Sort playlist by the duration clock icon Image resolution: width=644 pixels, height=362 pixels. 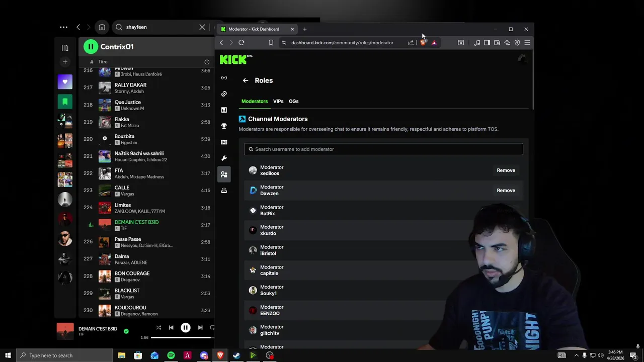tap(207, 62)
